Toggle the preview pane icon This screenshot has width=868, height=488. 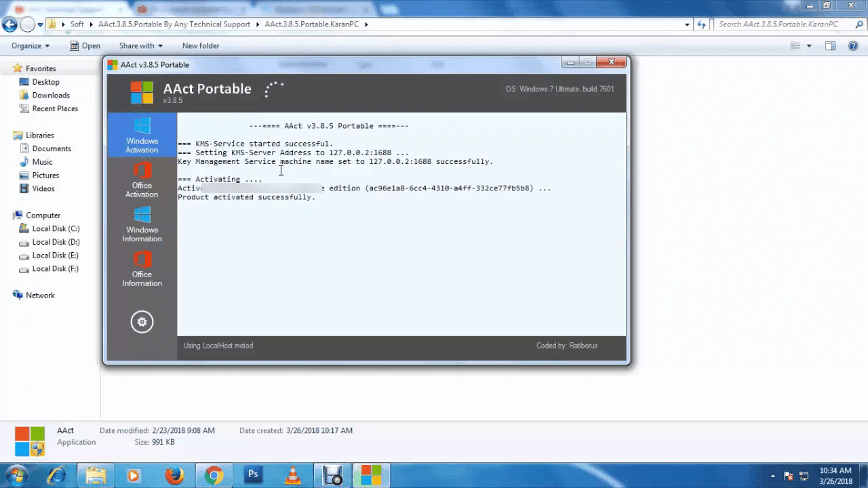click(x=830, y=46)
